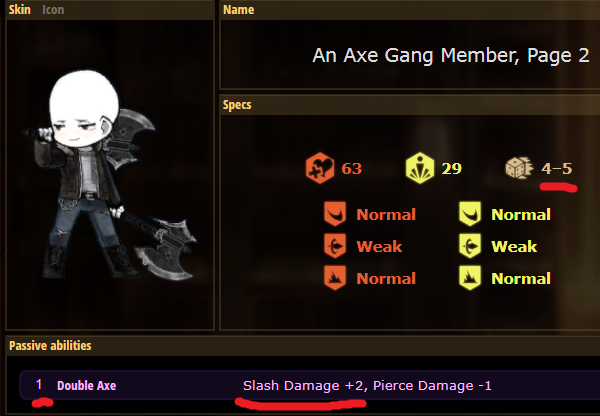The height and width of the screenshot is (416, 600).
Task: Click the orange slash resistance icon
Action: tap(335, 214)
